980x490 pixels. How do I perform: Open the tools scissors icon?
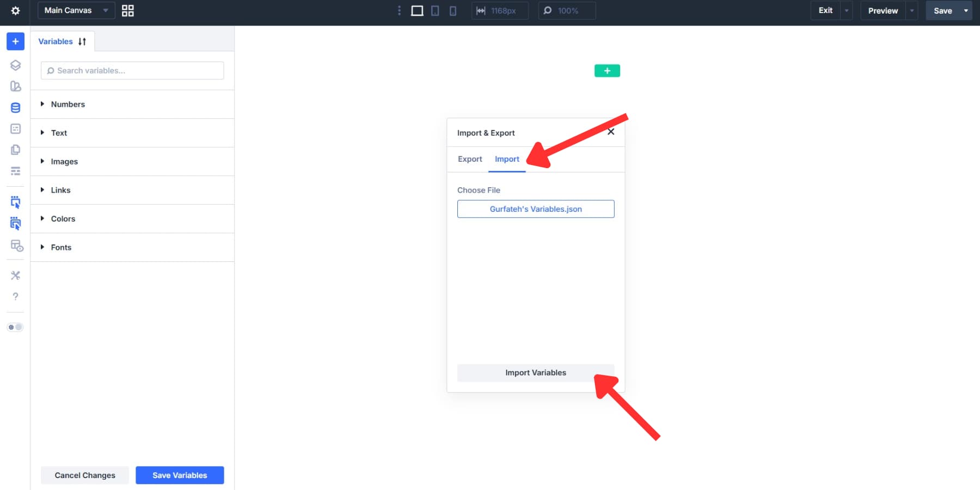pos(15,275)
